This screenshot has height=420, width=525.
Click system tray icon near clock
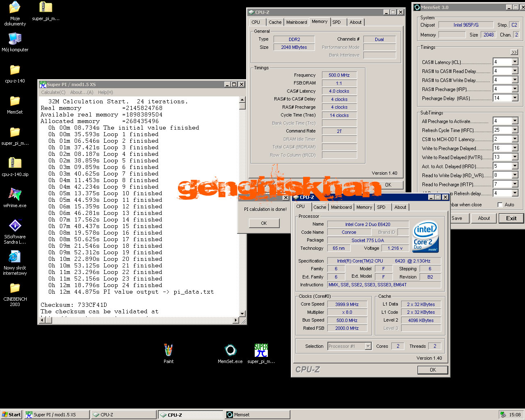pos(502,415)
